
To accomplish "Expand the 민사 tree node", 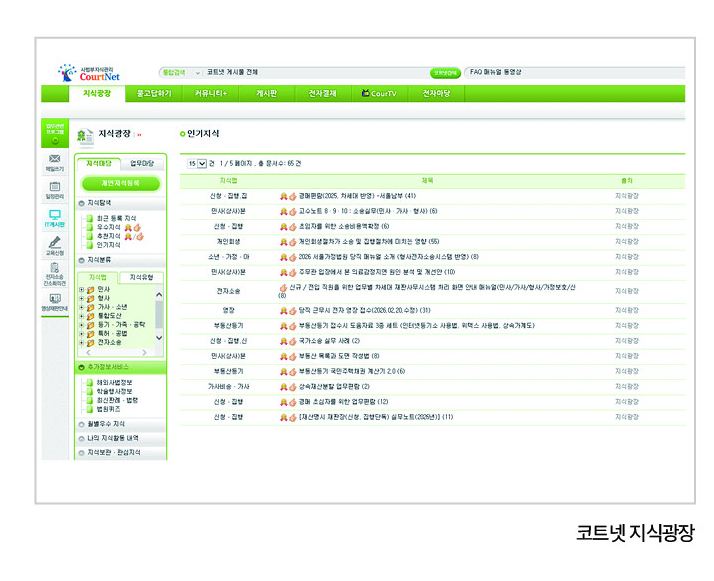I will (x=81, y=289).
